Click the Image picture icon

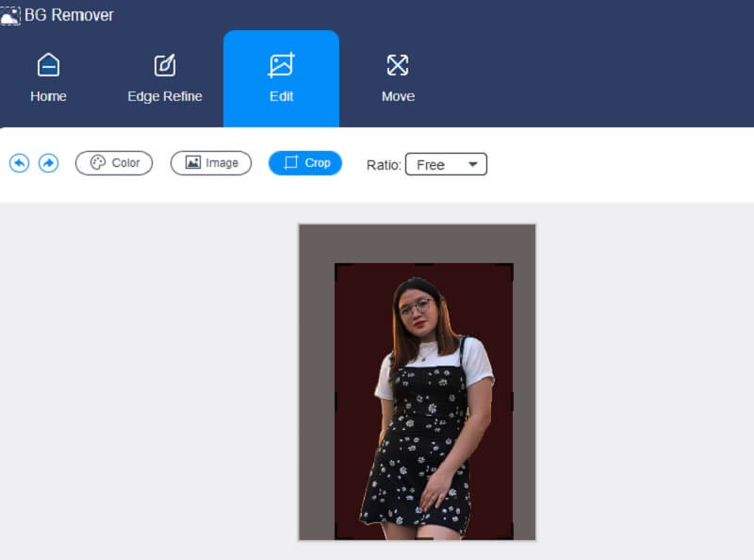pyautogui.click(x=194, y=162)
